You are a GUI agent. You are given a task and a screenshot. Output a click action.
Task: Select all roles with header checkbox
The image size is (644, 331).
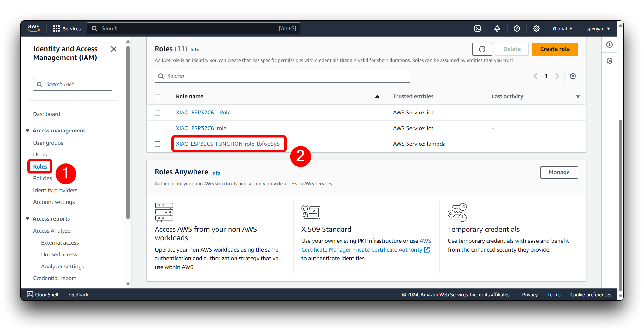coord(158,96)
